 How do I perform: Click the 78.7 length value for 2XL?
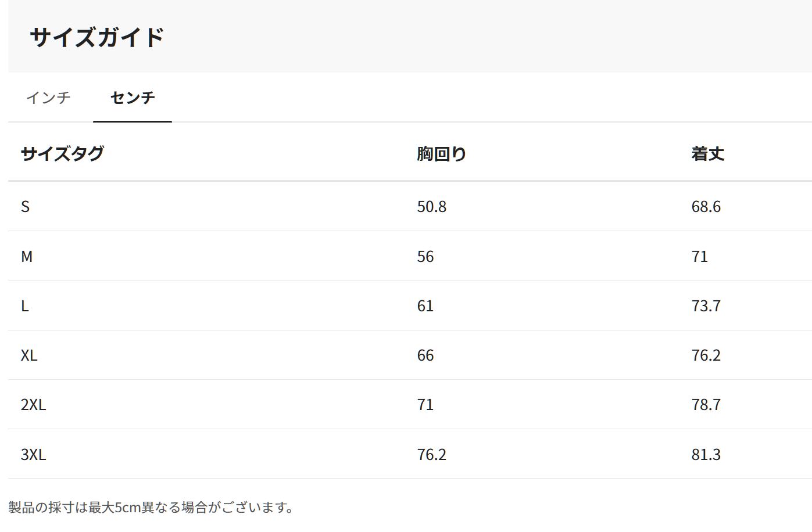(706, 405)
